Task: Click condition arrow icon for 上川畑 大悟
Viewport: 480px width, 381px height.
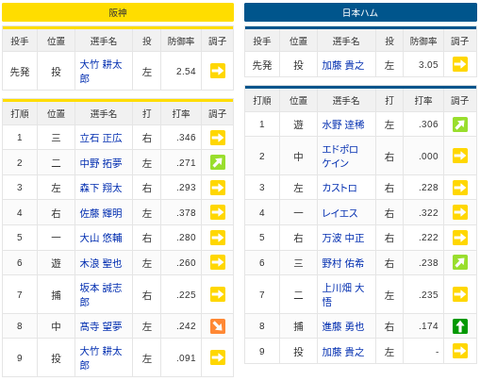Action: [460, 294]
